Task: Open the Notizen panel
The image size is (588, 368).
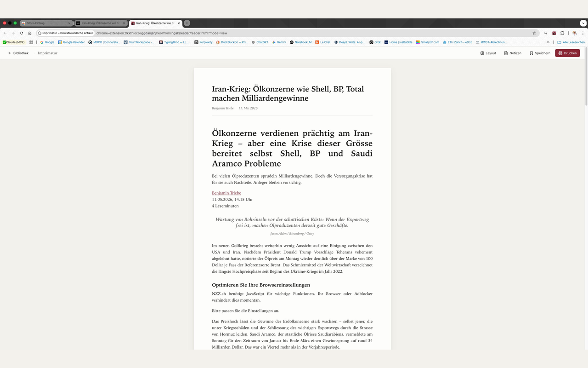Action: [513, 53]
